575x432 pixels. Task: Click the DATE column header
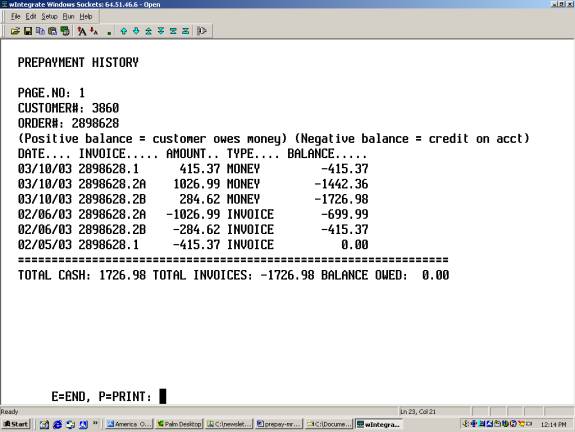[44, 154]
